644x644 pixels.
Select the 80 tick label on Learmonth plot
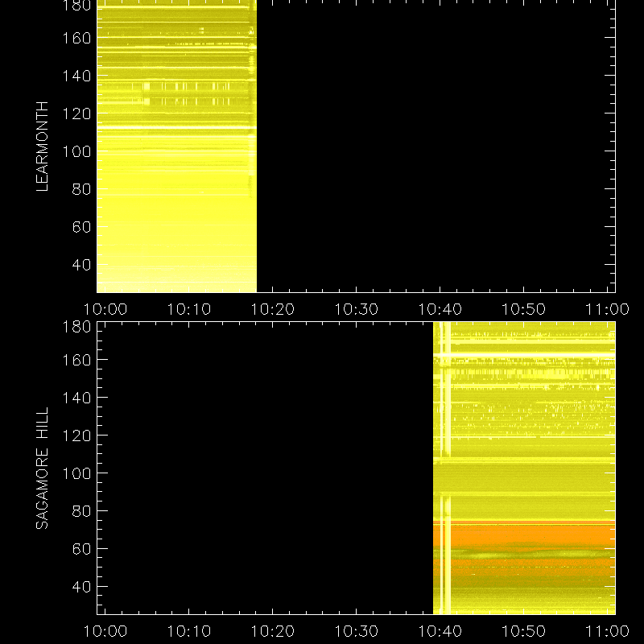pyautogui.click(x=81, y=189)
